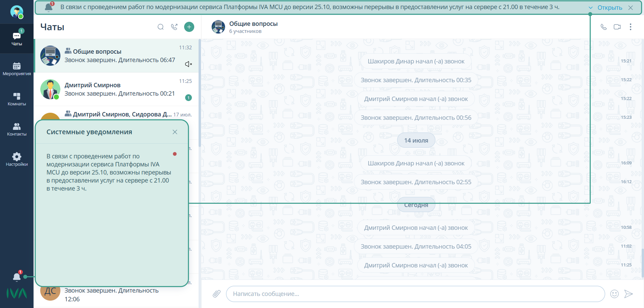Screen dimensions: 644x308
Task: Toggle muted speaker icon on Общие вопросы
Action: [x=188, y=64]
